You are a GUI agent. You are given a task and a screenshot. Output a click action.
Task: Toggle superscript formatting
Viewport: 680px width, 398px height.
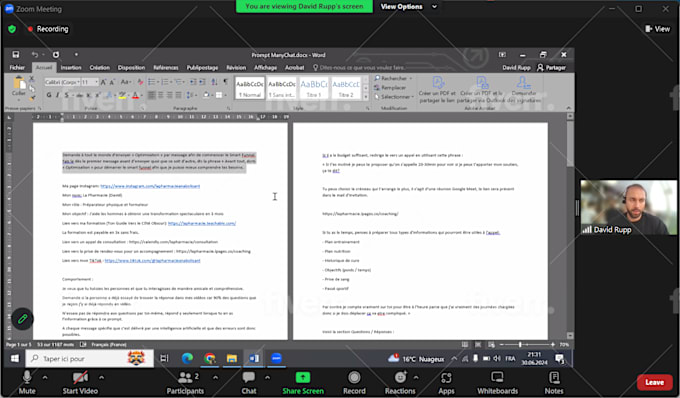point(98,95)
